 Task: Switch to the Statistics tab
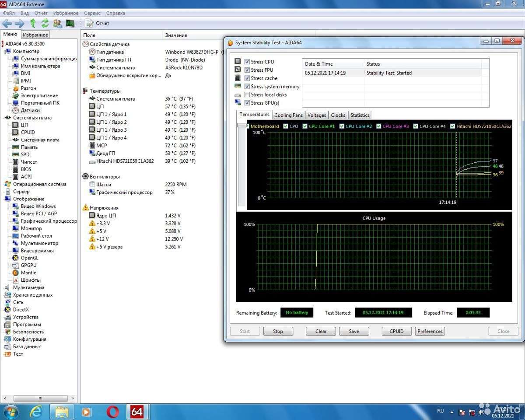(x=360, y=115)
